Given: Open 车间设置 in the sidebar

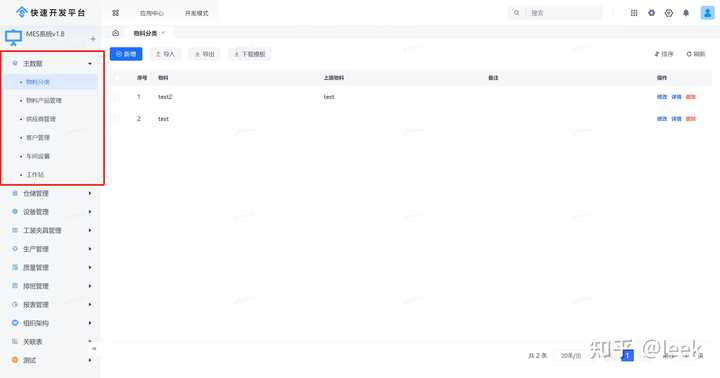Looking at the screenshot, I should point(38,156).
